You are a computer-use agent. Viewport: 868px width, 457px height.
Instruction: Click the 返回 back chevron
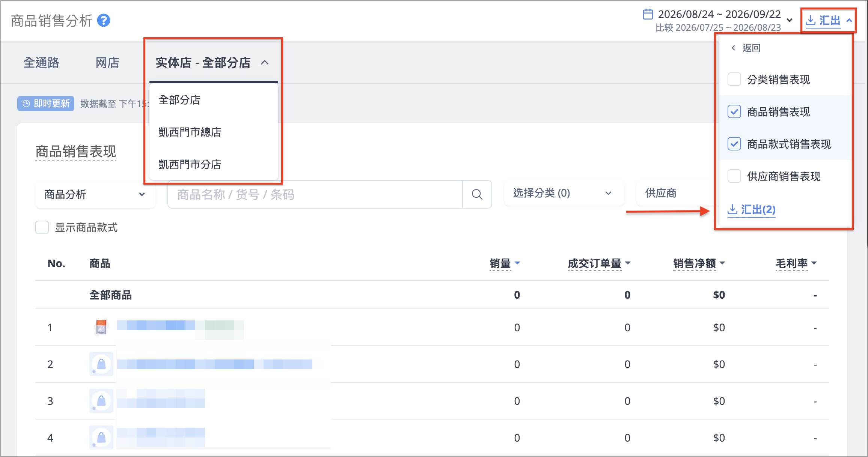pyautogui.click(x=733, y=48)
